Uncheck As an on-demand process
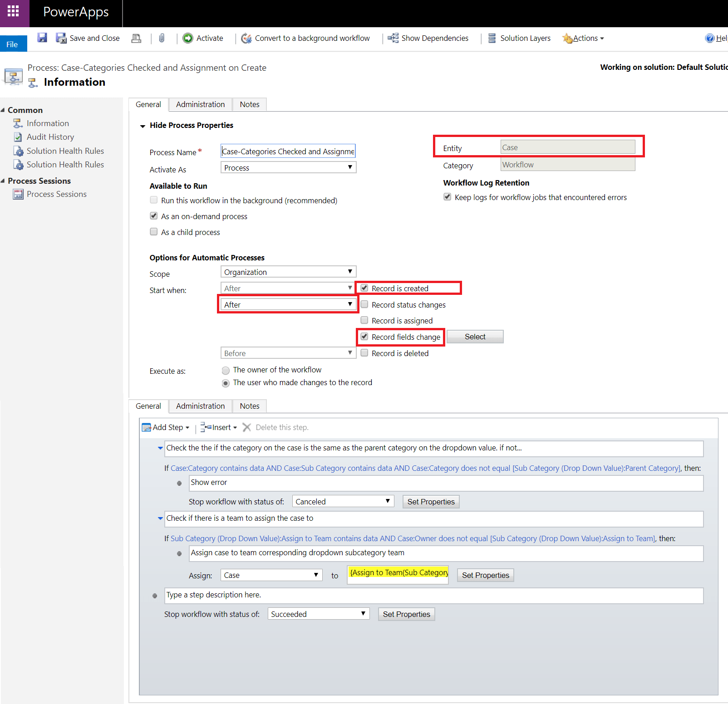 tap(154, 216)
